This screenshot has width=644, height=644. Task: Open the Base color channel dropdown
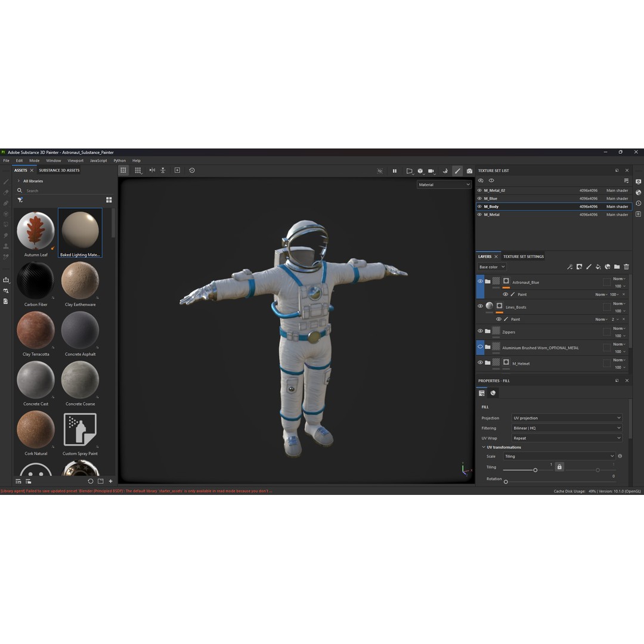pyautogui.click(x=491, y=267)
